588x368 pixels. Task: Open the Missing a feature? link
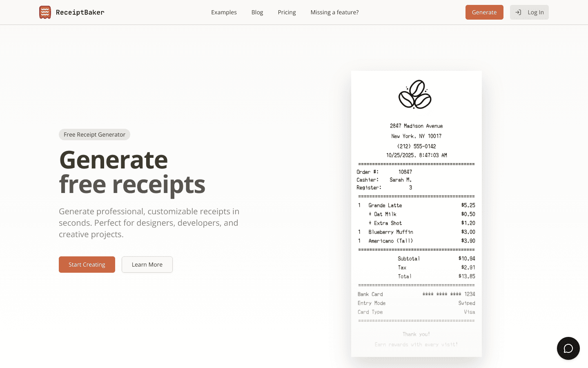(x=334, y=12)
